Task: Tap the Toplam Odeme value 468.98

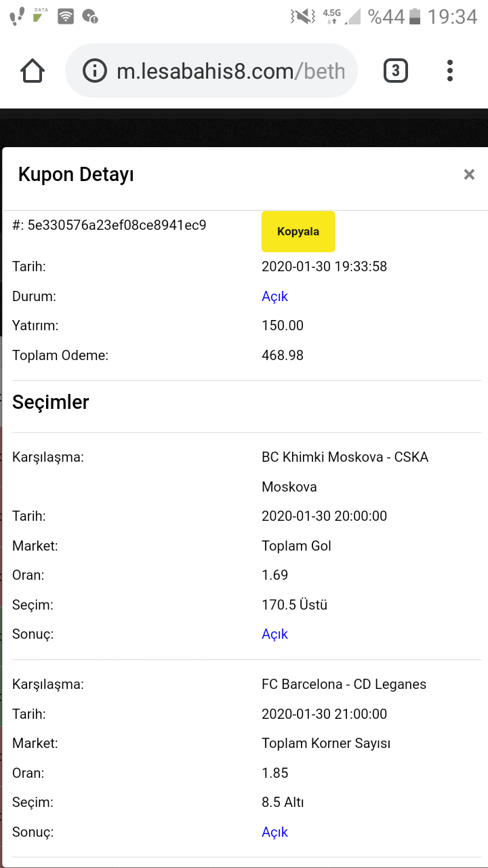Action: 283,355
